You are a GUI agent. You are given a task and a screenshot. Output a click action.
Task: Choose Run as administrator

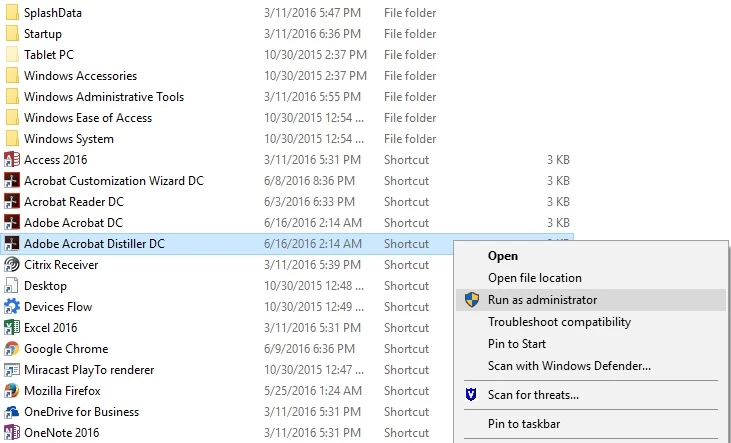[x=591, y=300]
